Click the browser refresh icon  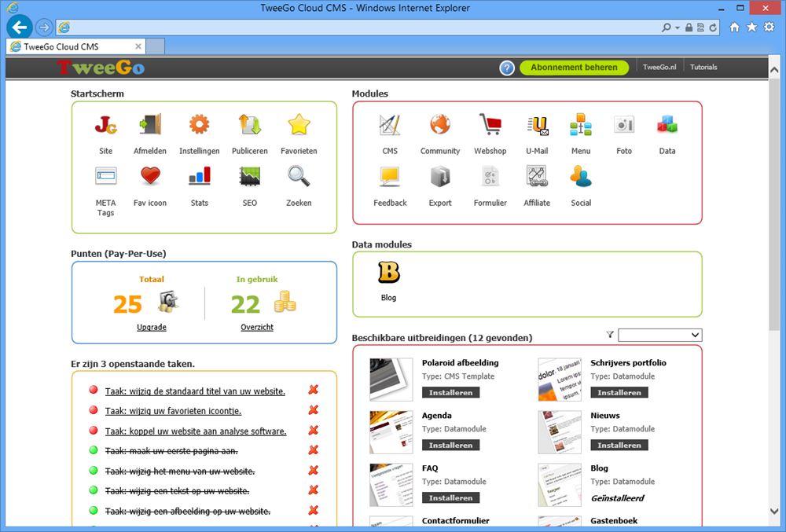click(713, 28)
